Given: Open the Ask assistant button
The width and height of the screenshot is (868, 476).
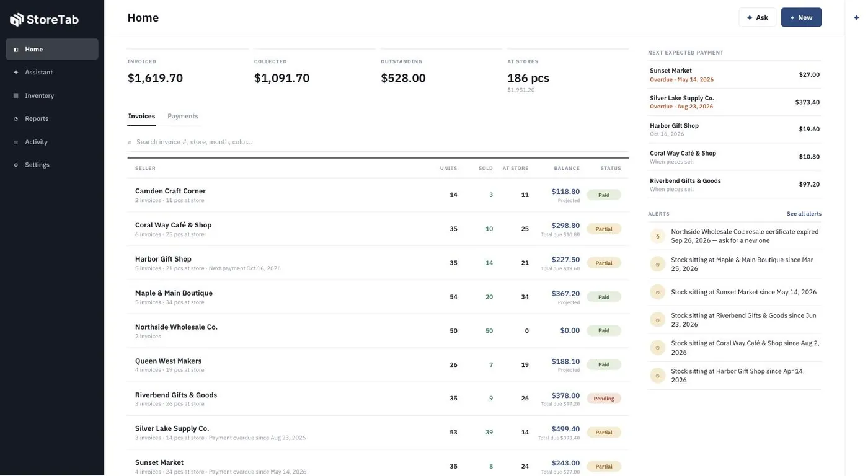Looking at the screenshot, I should (x=757, y=17).
